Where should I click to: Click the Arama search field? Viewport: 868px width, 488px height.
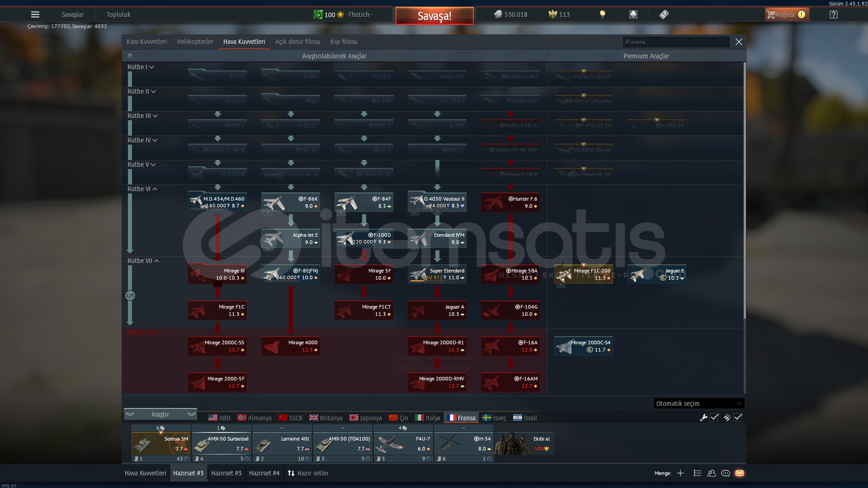(x=676, y=42)
